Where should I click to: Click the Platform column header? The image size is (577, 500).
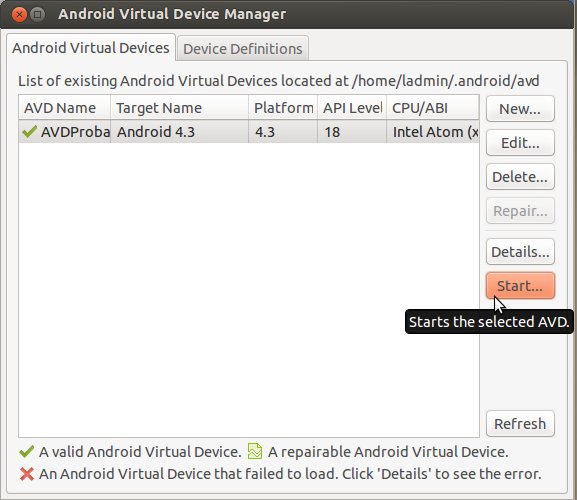pyautogui.click(x=283, y=108)
